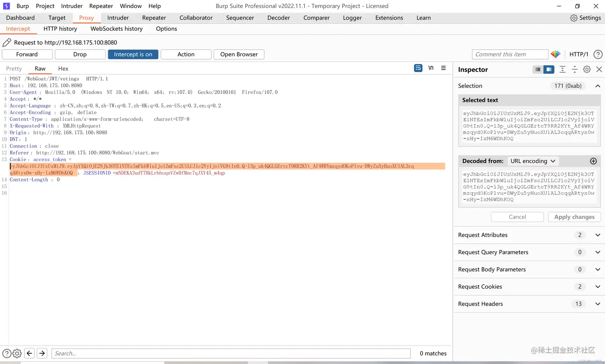Open the URL encoding dropdown
605x364 pixels.
[x=533, y=161]
